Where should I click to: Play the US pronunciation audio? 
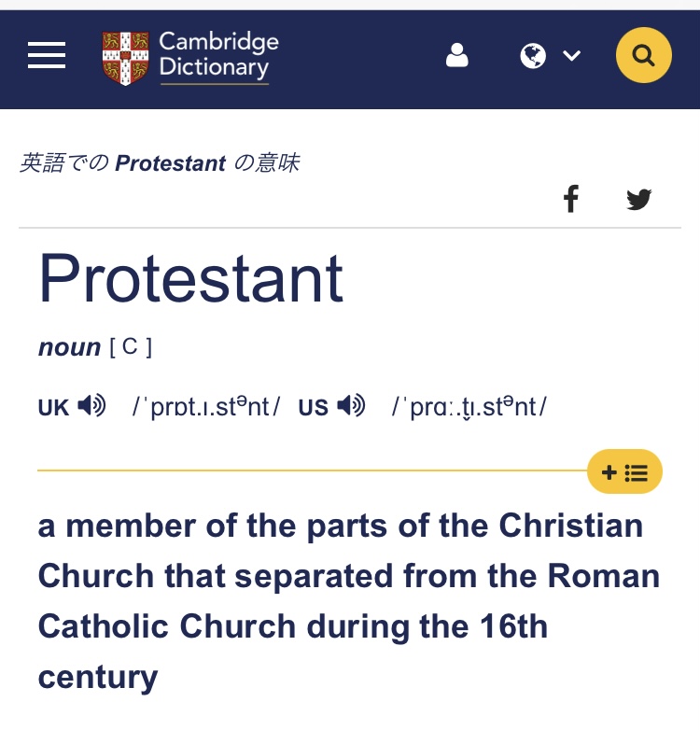[351, 406]
